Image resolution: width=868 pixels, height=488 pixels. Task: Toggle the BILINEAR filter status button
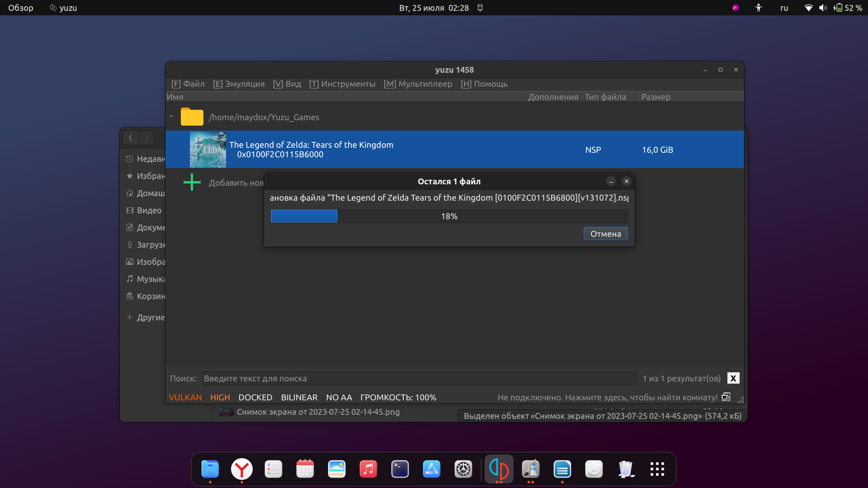pos(299,397)
